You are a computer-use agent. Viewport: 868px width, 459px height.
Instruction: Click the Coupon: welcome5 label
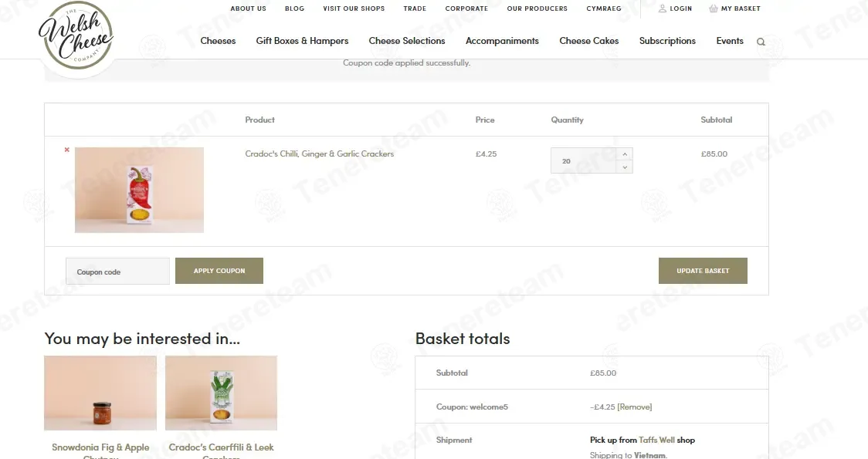(472, 407)
